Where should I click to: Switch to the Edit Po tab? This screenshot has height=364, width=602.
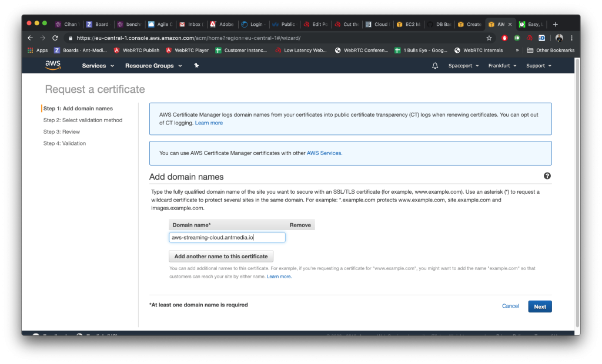pos(316,24)
